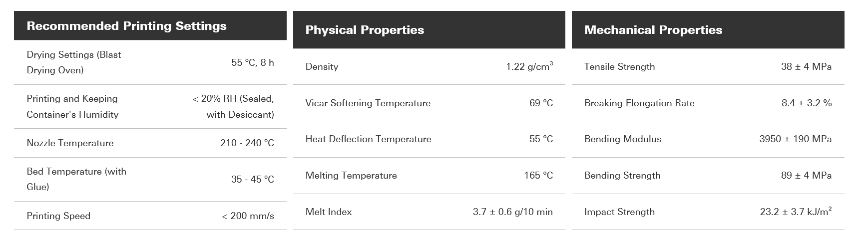Viewport: 868px width, 234px height.
Task: Click the Printing and Keeping Container's Humidity label
Action: (x=73, y=106)
